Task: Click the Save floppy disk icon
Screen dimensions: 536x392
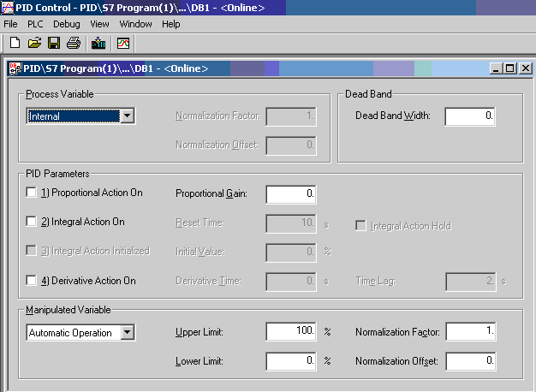Action: pos(54,43)
